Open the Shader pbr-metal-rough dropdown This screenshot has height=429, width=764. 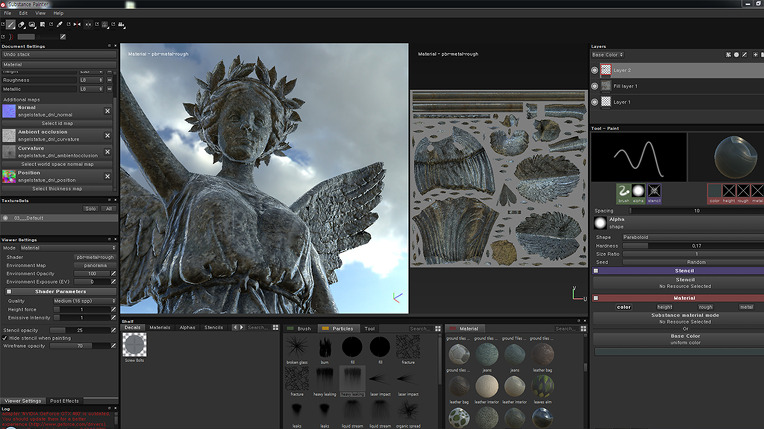[95, 257]
